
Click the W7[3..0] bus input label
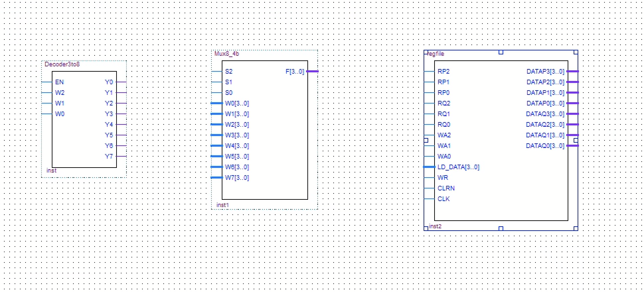[x=237, y=178]
